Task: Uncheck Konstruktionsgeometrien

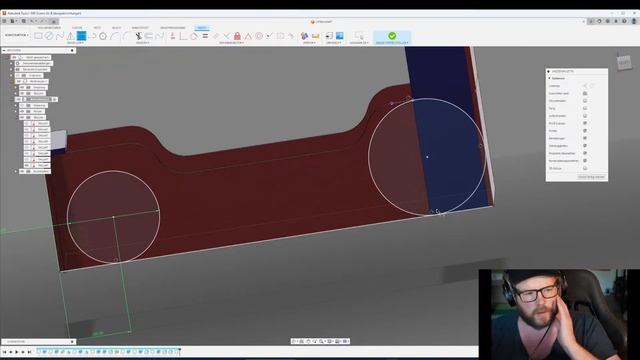Action: [585, 161]
